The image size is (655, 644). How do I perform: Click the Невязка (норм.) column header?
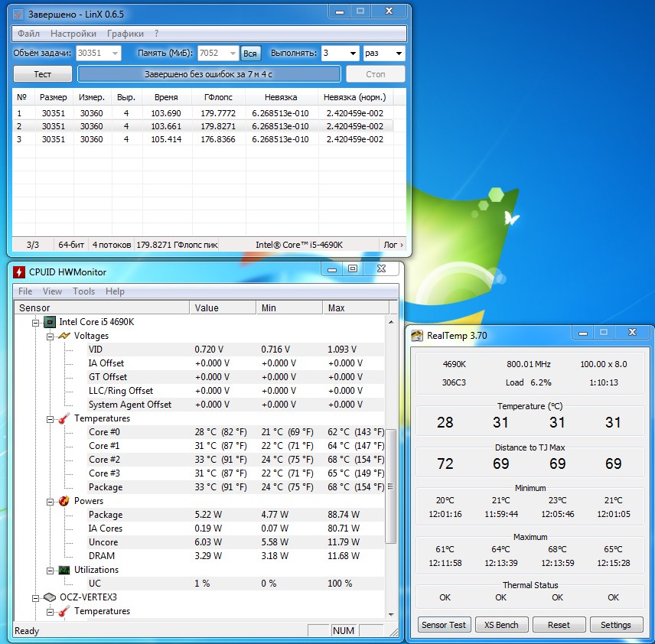(x=355, y=97)
